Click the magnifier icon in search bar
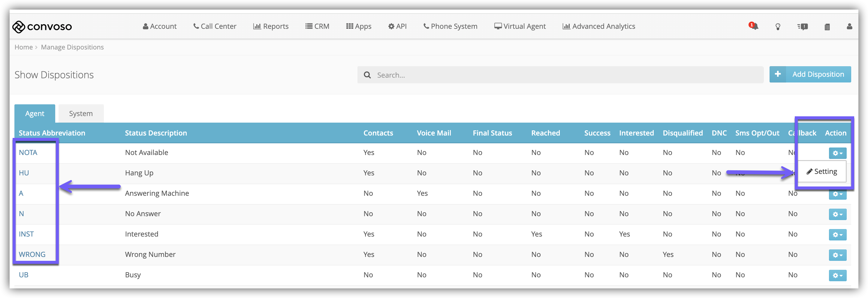 tap(367, 75)
